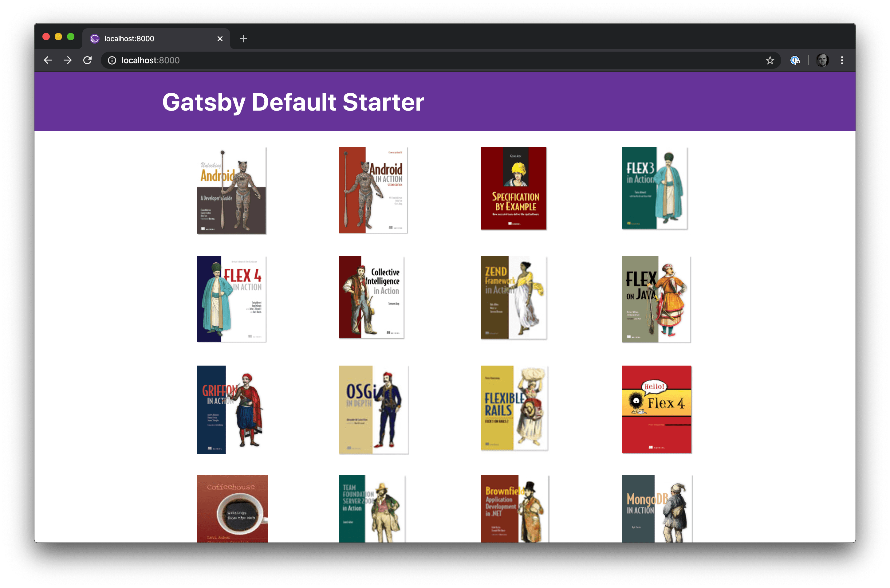Open the 1Password extension icon
The width and height of the screenshot is (890, 588).
[795, 61]
